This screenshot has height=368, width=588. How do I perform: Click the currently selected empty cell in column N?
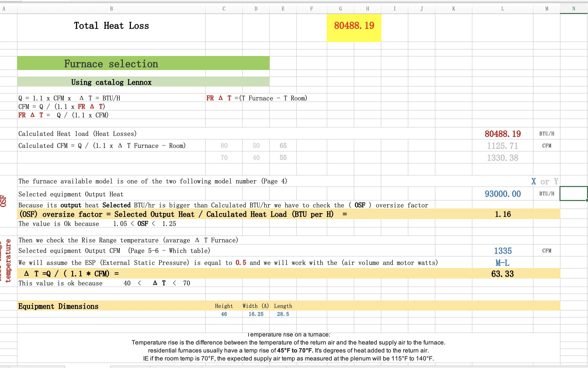coord(573,193)
